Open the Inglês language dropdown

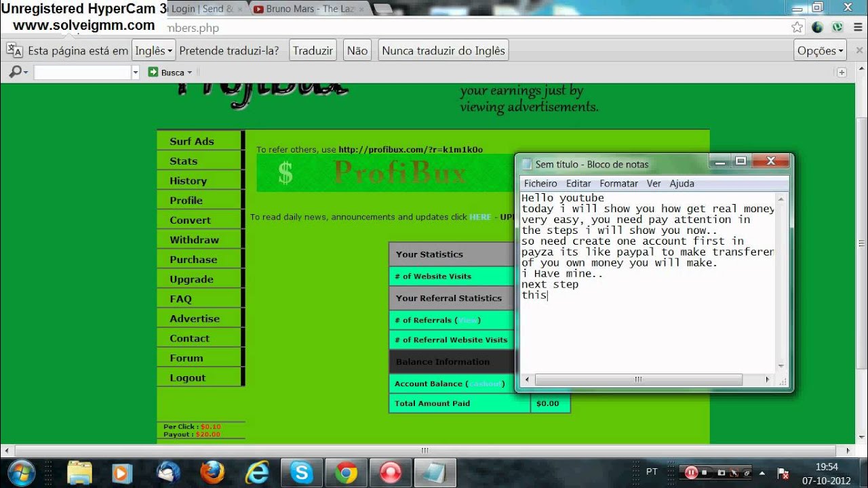[x=153, y=50]
